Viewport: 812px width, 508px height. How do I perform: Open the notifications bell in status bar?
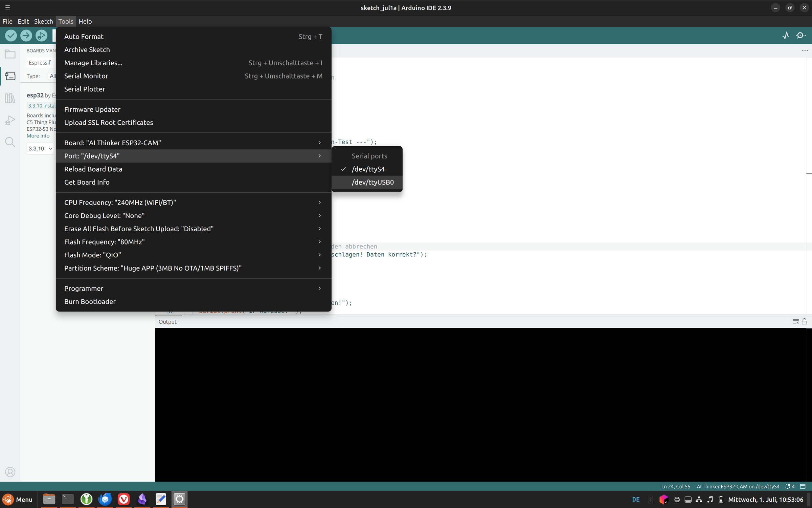[x=790, y=486]
